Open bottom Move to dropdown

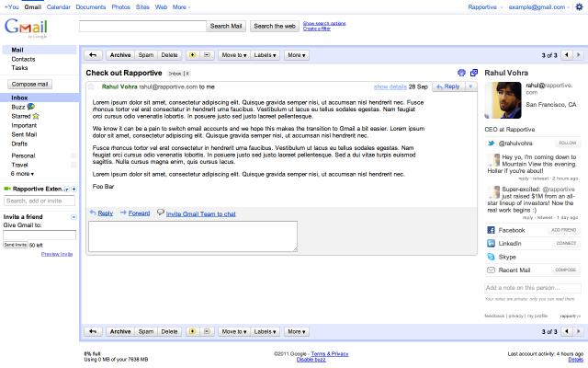(x=234, y=331)
